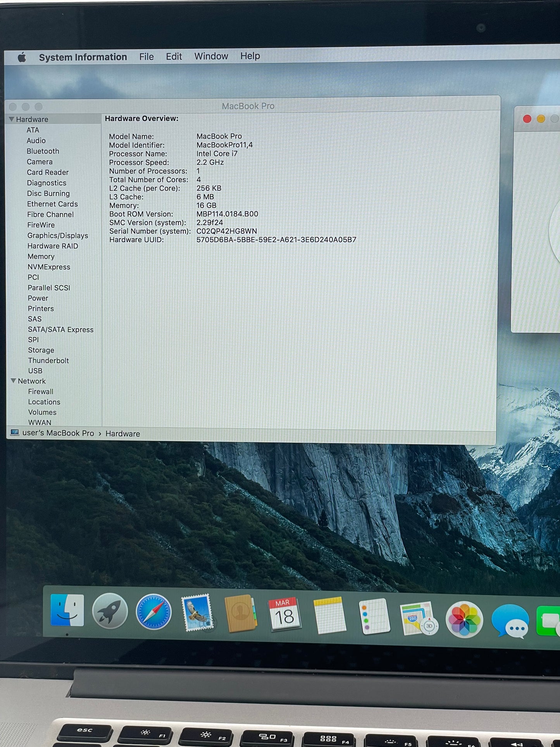Open the Messages speech bubble icon in the Dock
560x747 pixels.
pyautogui.click(x=510, y=621)
